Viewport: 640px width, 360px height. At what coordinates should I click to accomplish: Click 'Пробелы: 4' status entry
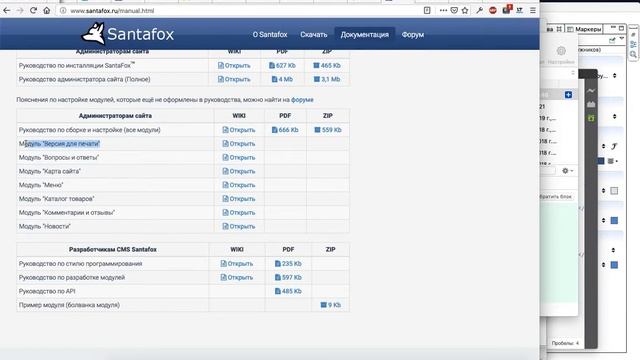[565, 343]
